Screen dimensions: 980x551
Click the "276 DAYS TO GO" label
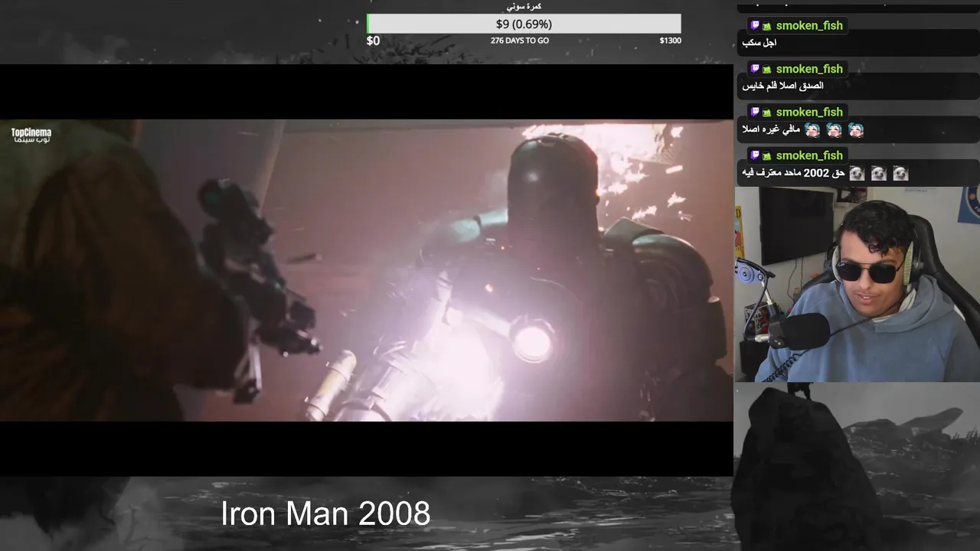point(520,41)
